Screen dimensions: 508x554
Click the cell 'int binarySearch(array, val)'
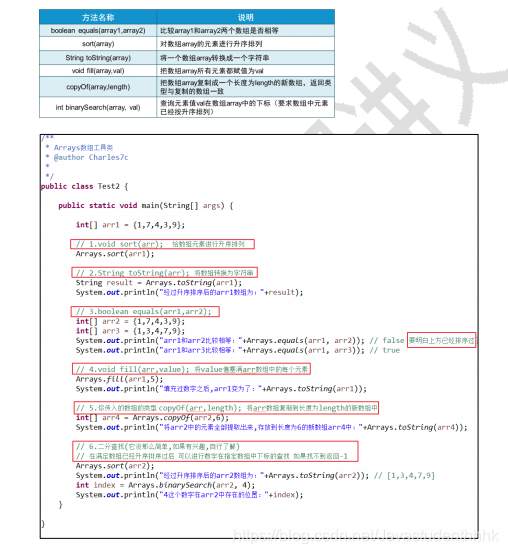pyautogui.click(x=98, y=107)
